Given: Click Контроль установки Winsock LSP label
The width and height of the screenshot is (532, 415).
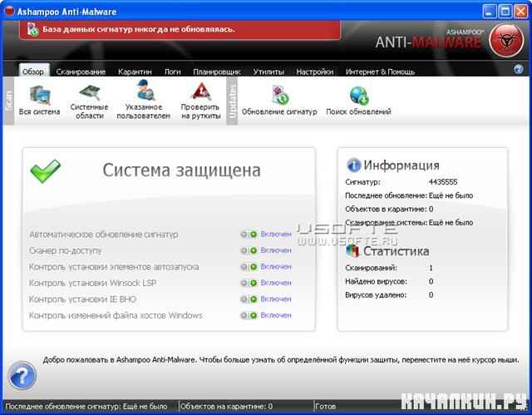Looking at the screenshot, I should [x=92, y=283].
